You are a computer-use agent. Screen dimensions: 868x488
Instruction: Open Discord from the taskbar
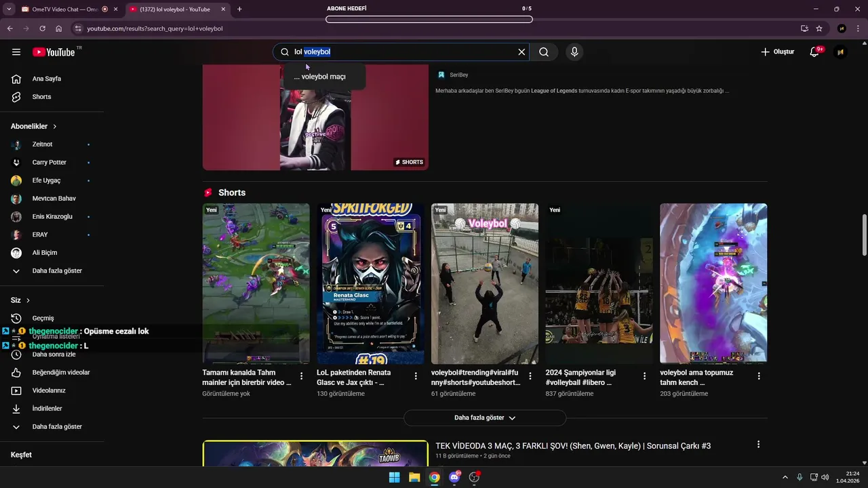[454, 477]
